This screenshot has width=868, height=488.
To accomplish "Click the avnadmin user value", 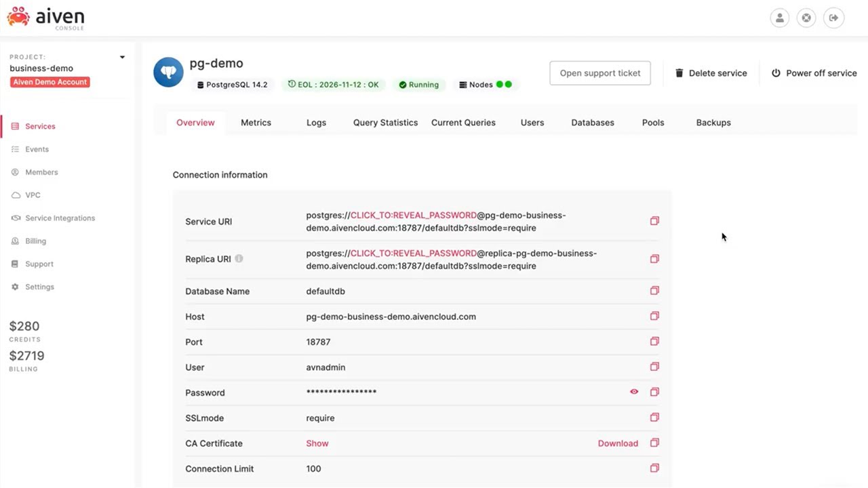I will pyautogui.click(x=325, y=367).
